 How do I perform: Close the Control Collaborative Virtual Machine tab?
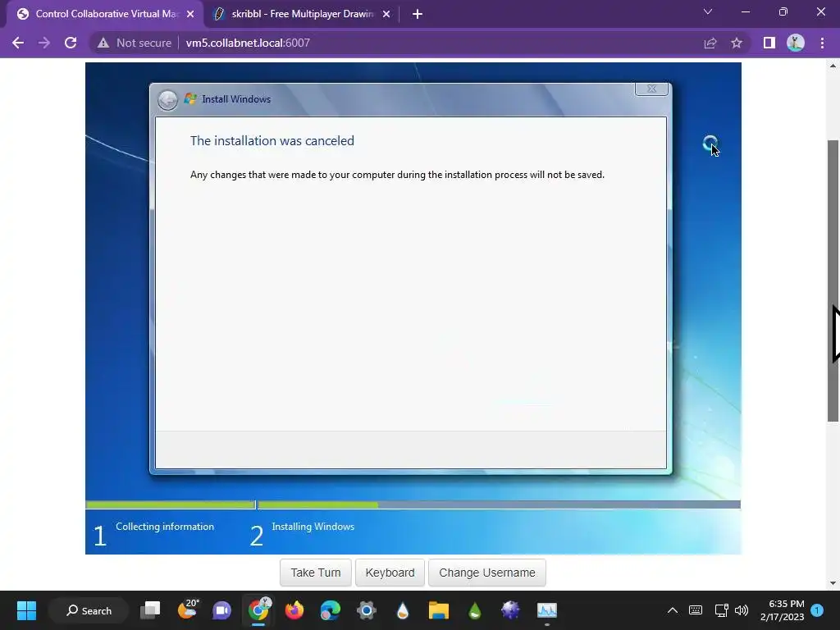(x=190, y=15)
